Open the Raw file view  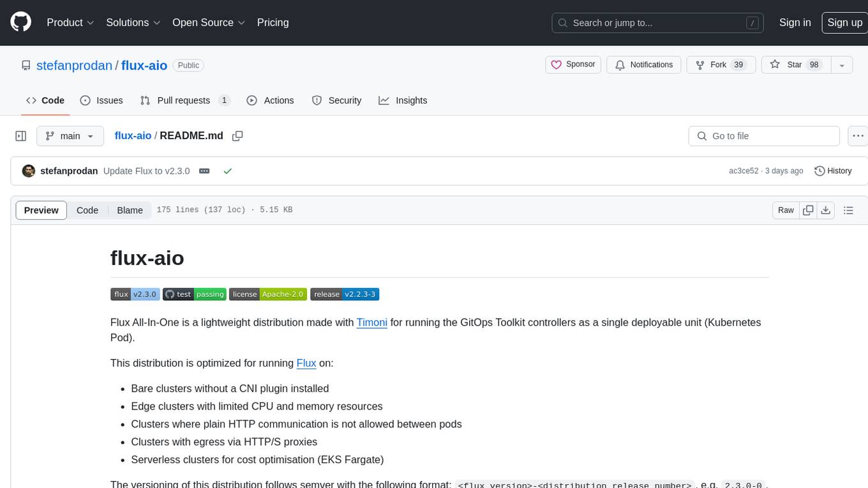786,210
